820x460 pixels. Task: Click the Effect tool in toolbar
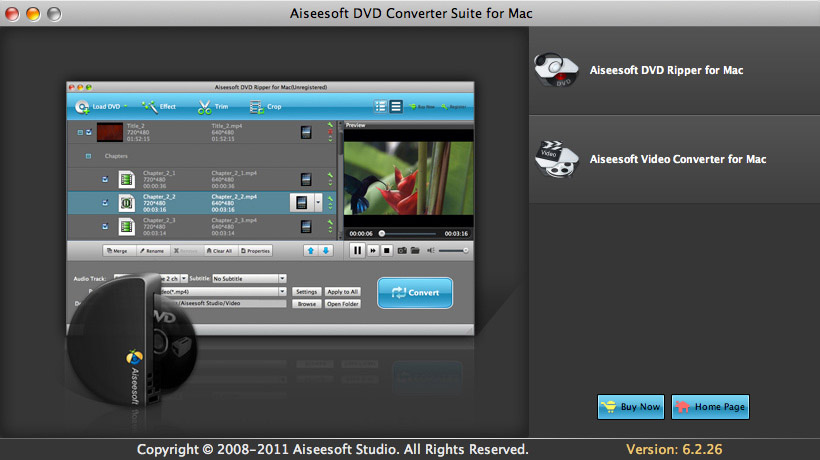click(159, 106)
